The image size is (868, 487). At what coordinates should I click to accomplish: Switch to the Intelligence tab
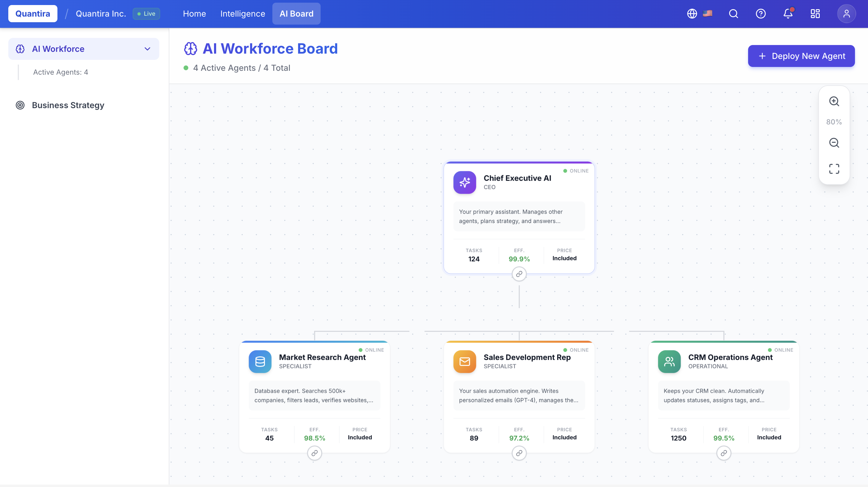point(243,14)
